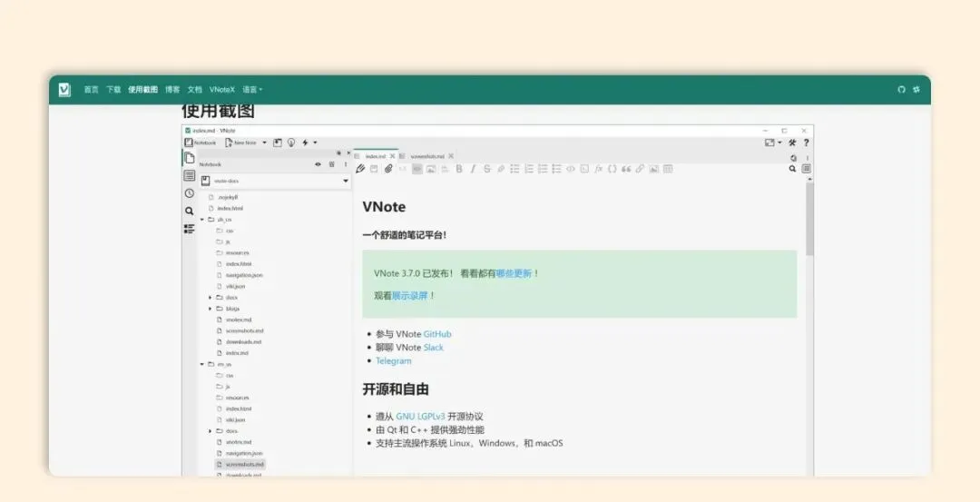Switch to the screenshots.md tab
This screenshot has width=980, height=502.
(x=426, y=156)
